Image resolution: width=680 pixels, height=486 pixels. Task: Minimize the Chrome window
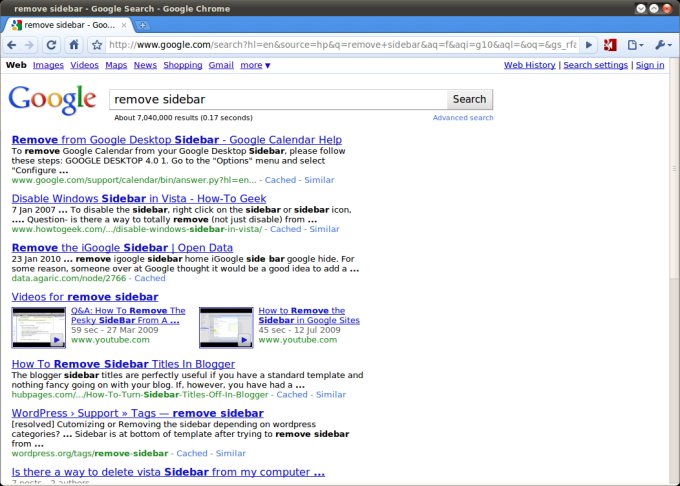(x=641, y=8)
